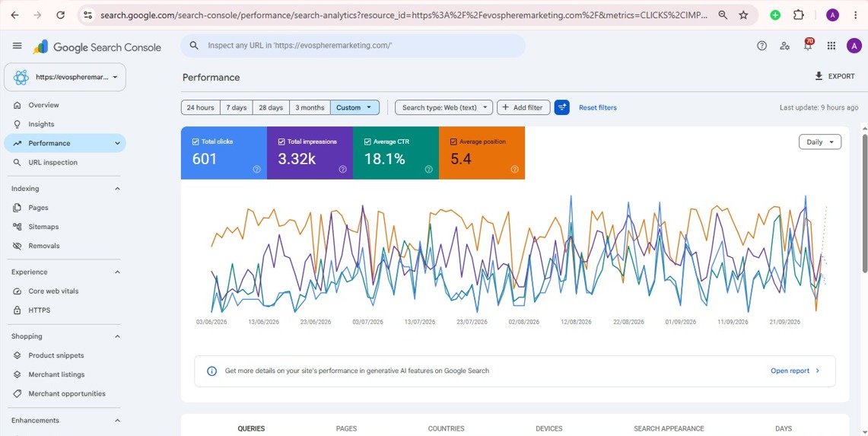Switch to the DEVICES tab
The image size is (868, 436).
click(x=549, y=428)
